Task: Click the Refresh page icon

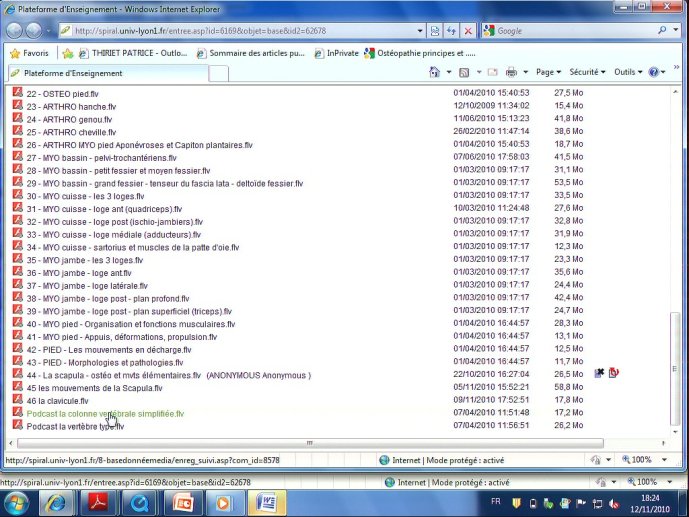Action: point(451,31)
